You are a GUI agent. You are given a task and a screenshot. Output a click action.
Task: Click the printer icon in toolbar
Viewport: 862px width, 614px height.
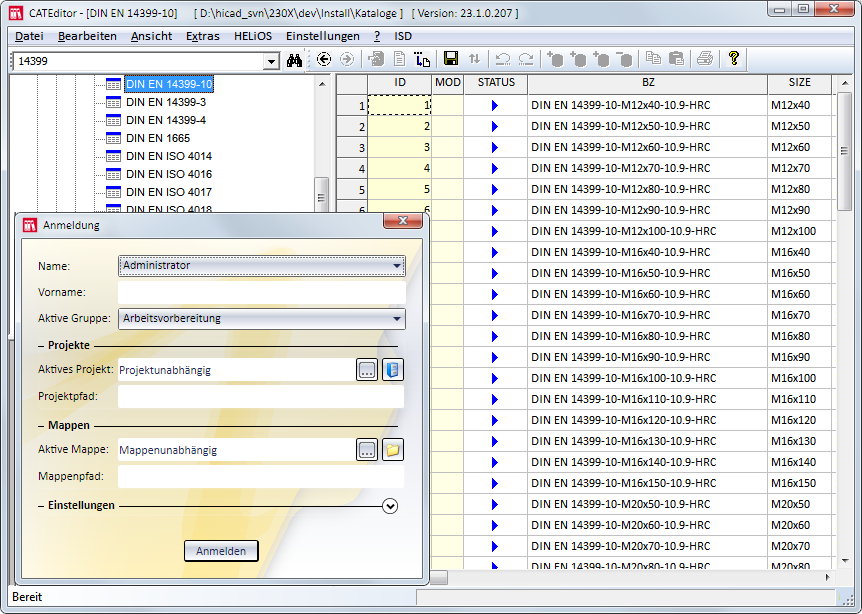tap(705, 59)
